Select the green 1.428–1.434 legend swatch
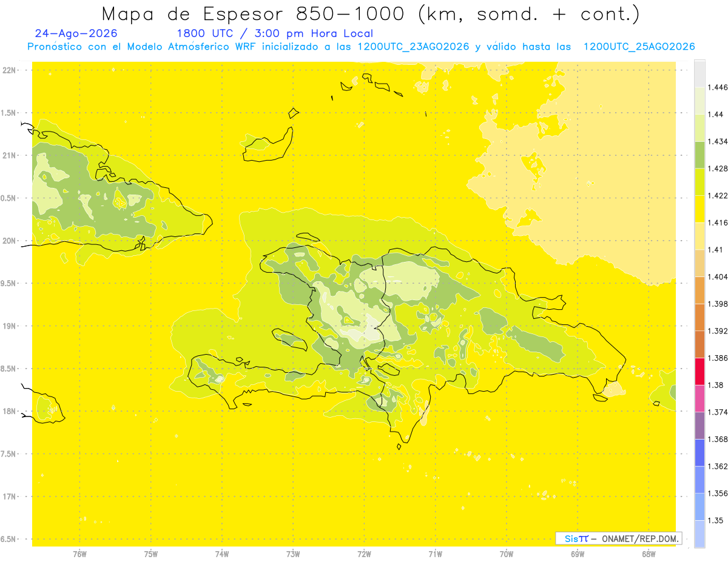The image size is (728, 562). pos(699,155)
